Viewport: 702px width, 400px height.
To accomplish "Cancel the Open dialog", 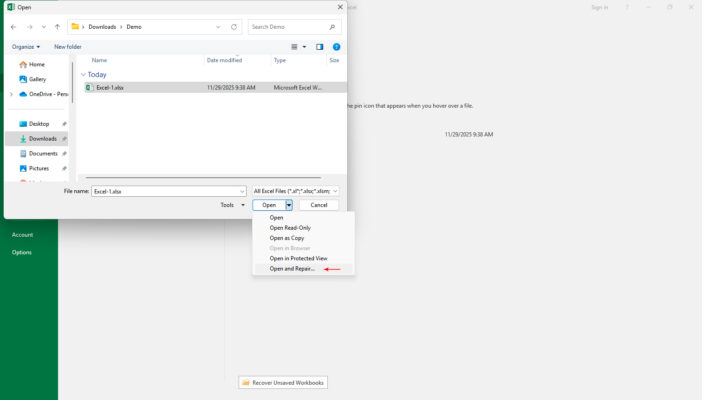I will (x=319, y=205).
